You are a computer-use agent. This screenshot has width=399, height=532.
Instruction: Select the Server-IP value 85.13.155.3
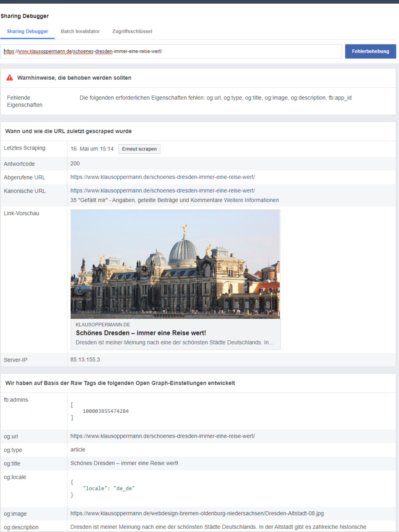[85, 360]
